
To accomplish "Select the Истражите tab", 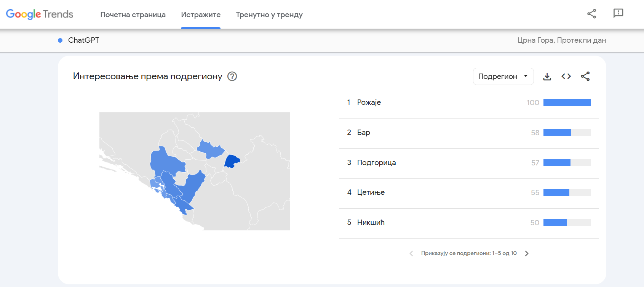I will pos(201,14).
